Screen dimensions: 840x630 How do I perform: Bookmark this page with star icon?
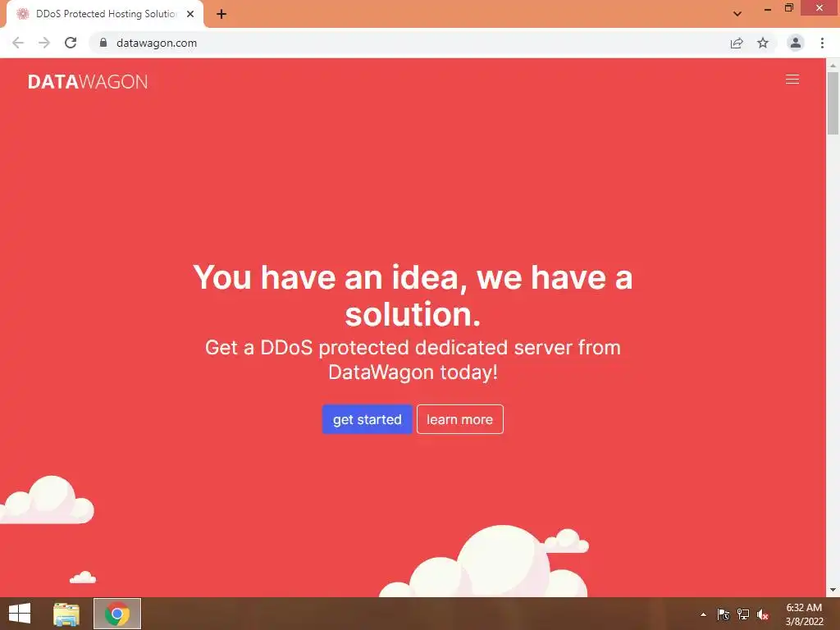763,43
